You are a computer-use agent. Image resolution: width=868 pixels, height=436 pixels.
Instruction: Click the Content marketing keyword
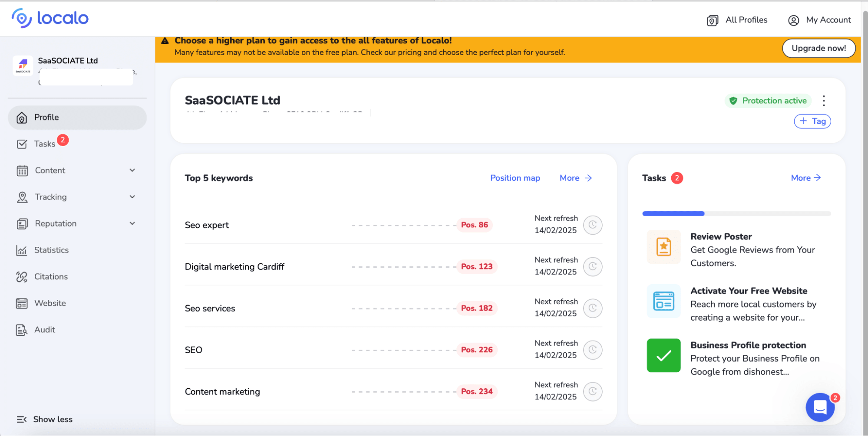click(x=222, y=392)
